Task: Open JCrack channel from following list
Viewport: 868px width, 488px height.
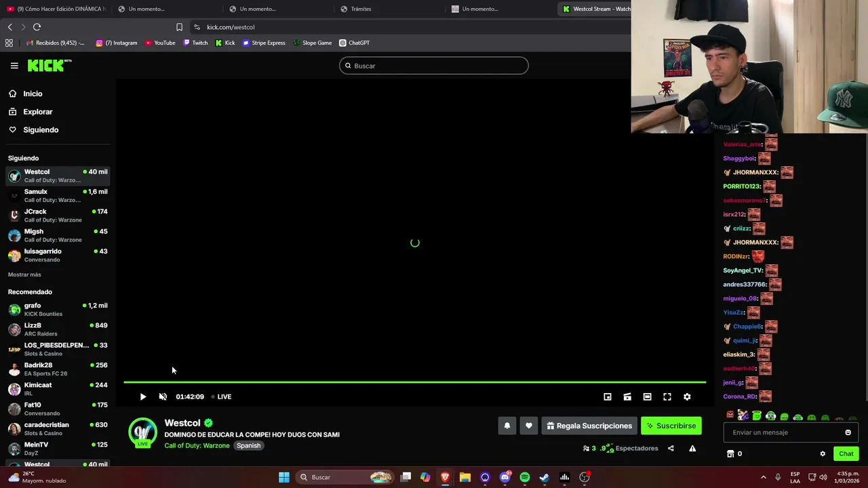Action: [58, 216]
